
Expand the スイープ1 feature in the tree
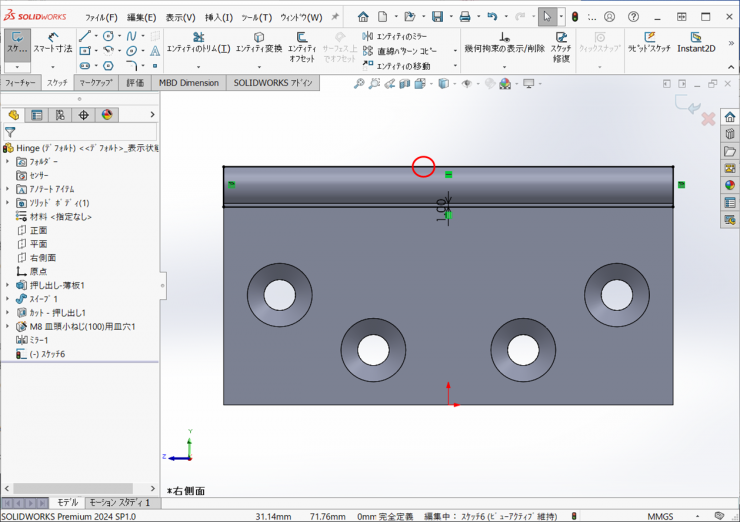[8, 299]
